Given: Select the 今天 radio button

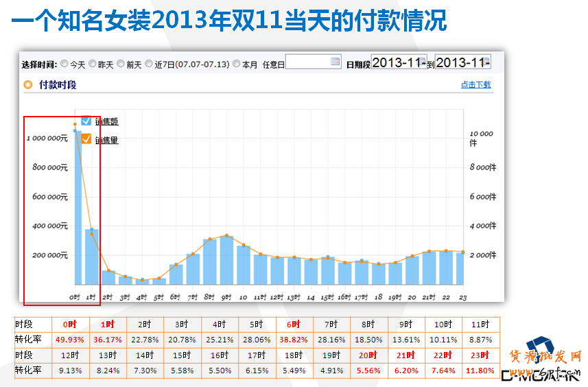Looking at the screenshot, I should click(x=64, y=64).
